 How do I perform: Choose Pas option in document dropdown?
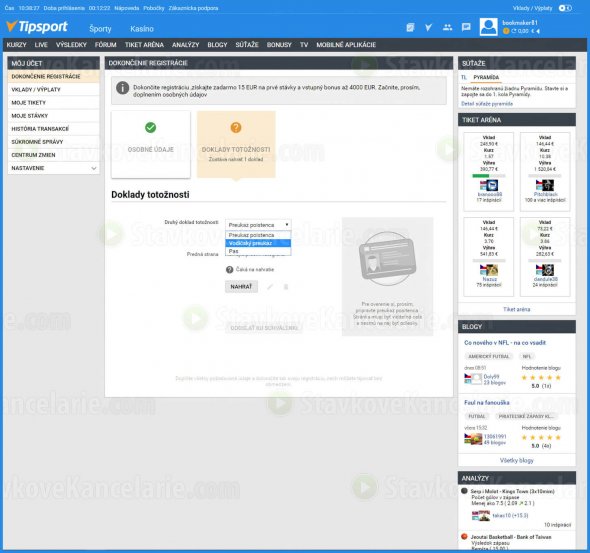(x=258, y=251)
